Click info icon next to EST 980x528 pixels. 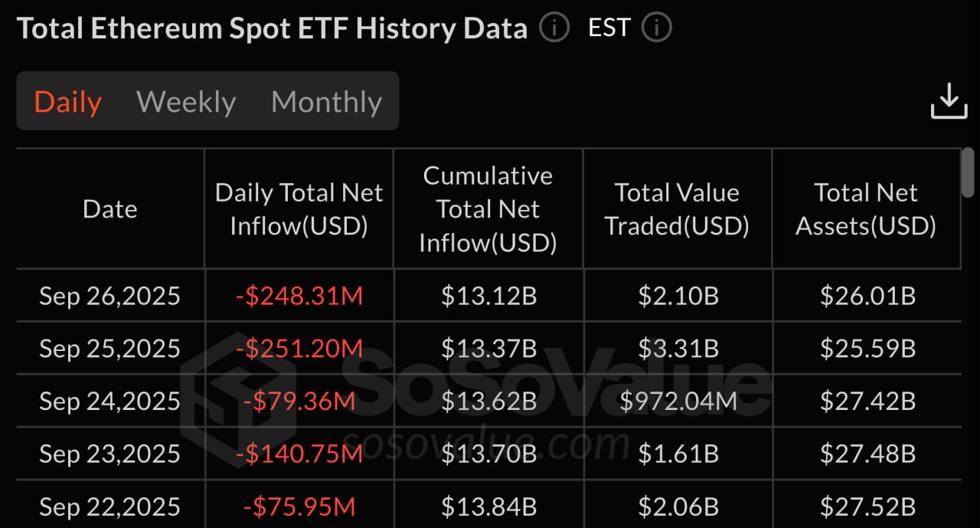(656, 28)
